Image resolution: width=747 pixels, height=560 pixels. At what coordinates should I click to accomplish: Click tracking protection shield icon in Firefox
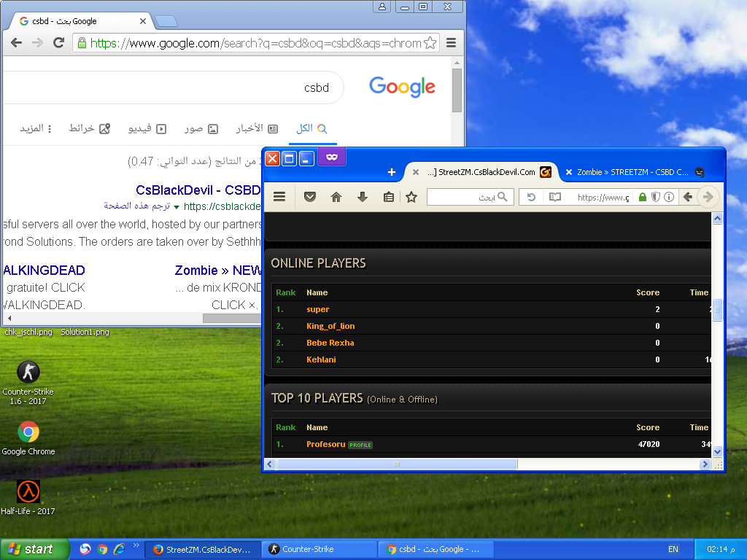656,197
